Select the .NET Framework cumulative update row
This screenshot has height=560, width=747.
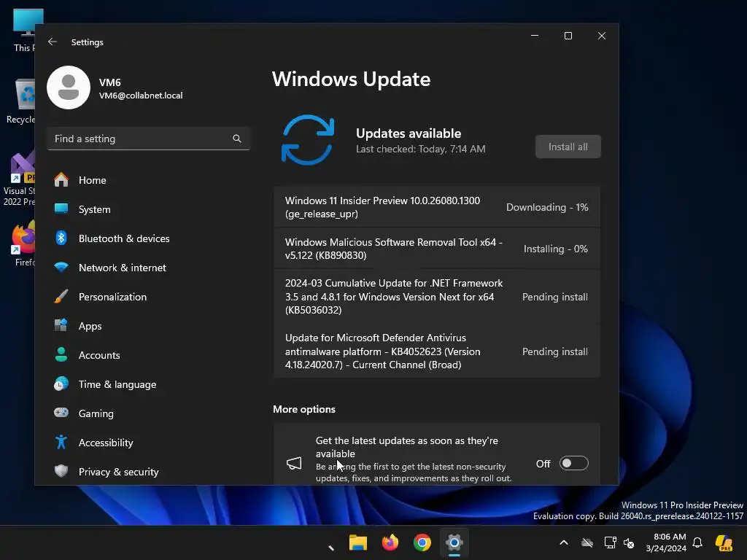click(x=437, y=297)
